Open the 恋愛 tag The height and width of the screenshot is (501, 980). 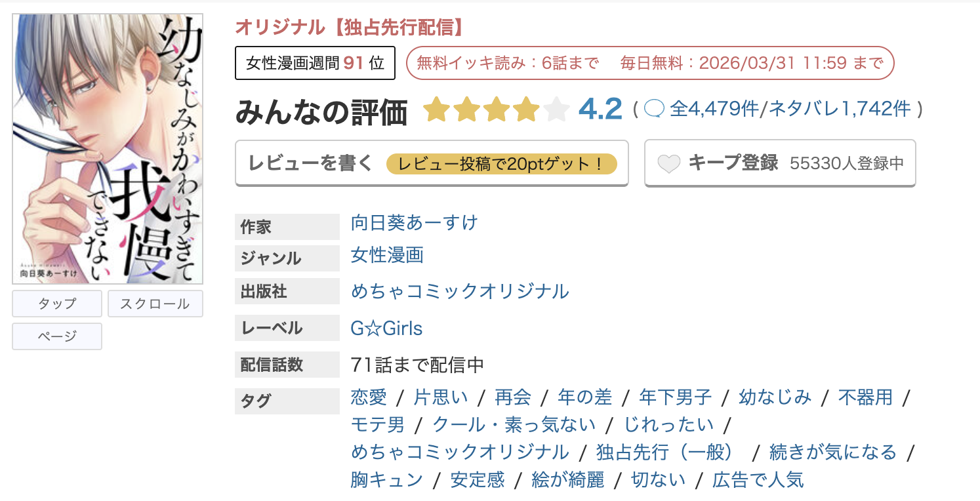pos(367,397)
